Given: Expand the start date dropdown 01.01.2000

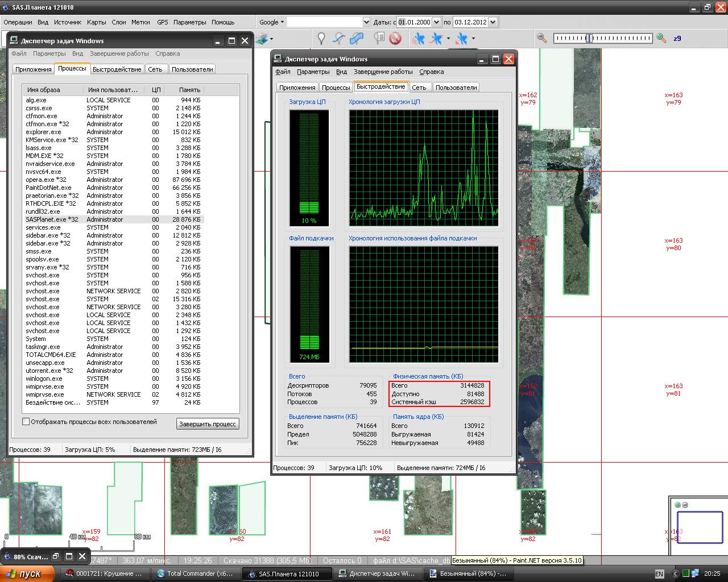Looking at the screenshot, I should coord(436,22).
